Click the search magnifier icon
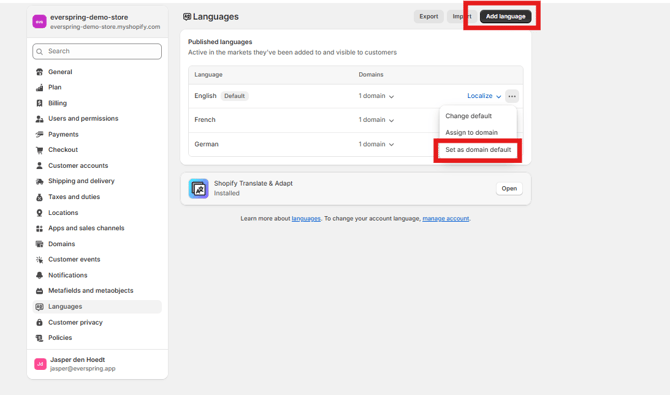670x395 pixels. (x=40, y=51)
